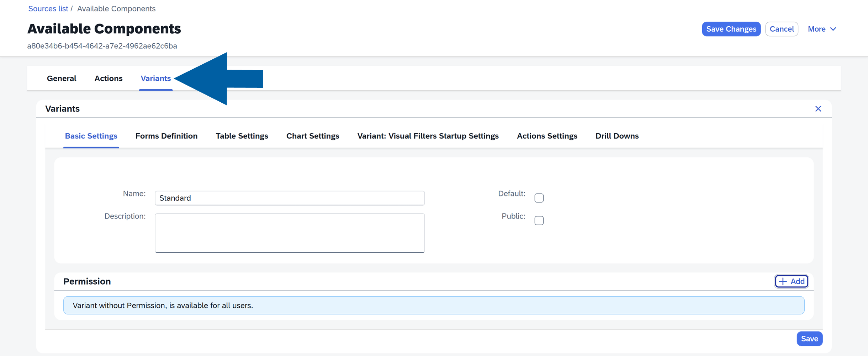
Task: Click the plus Add permission button
Action: click(x=791, y=281)
